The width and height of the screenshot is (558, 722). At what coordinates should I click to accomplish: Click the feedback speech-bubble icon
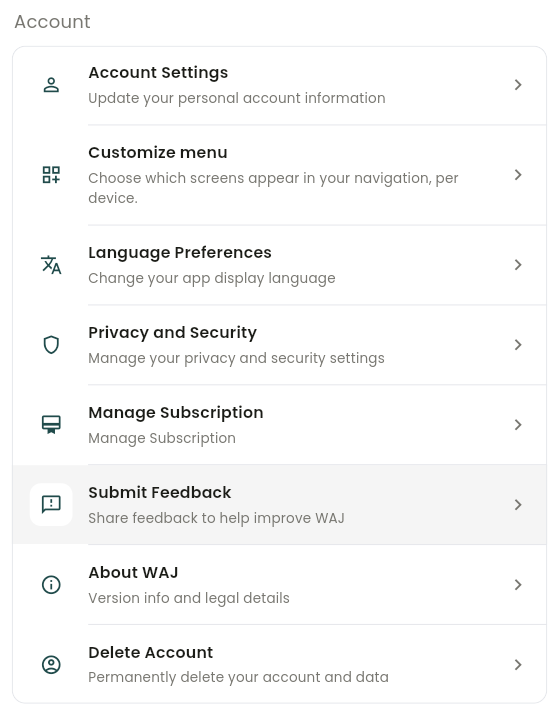click(51, 505)
